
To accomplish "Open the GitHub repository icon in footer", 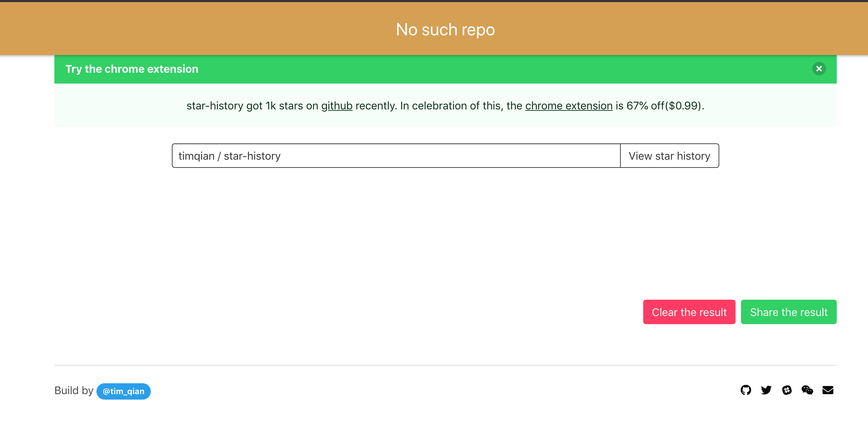I will click(x=746, y=390).
